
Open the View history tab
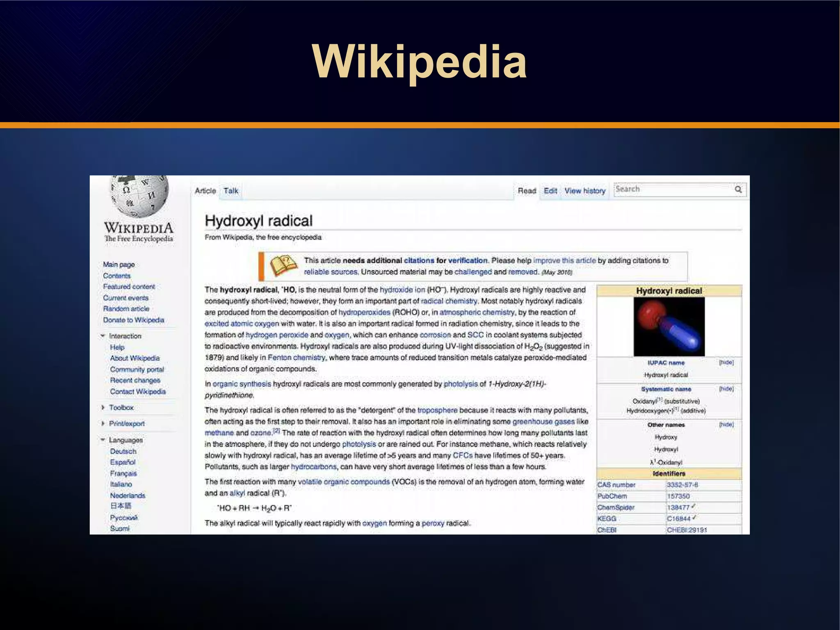coord(585,191)
